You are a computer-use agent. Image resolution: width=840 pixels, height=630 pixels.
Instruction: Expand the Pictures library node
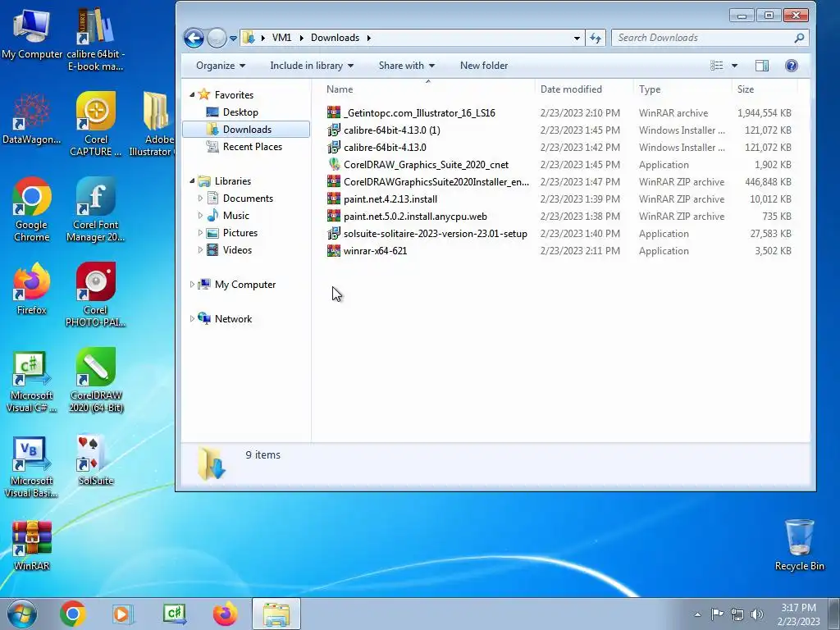click(200, 233)
